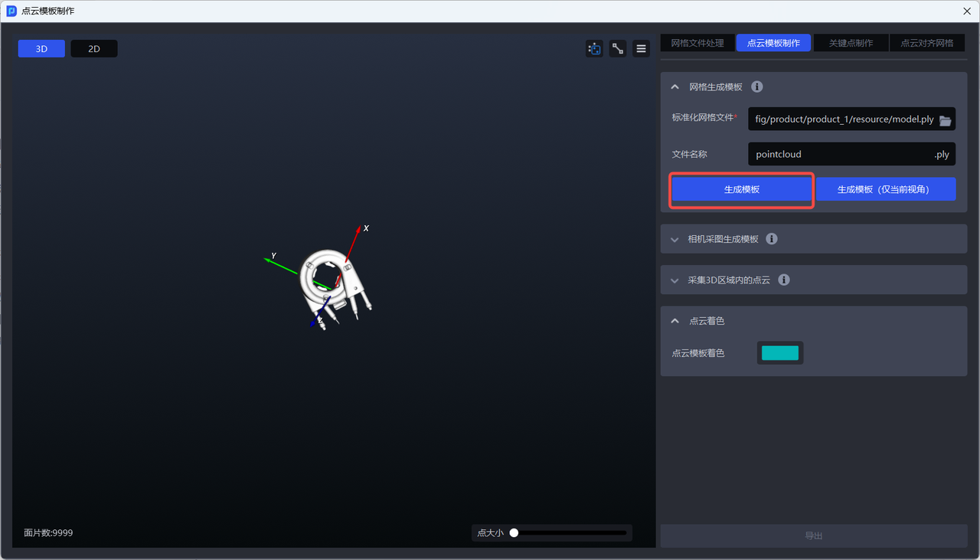Screen dimensions: 980x560
Task: Open the 网格文件处理 tab
Action: (697, 44)
